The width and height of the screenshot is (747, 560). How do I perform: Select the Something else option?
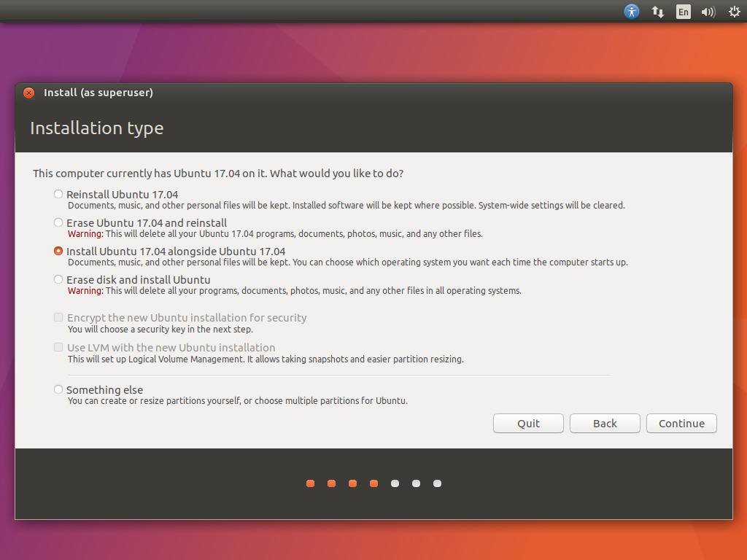[58, 390]
